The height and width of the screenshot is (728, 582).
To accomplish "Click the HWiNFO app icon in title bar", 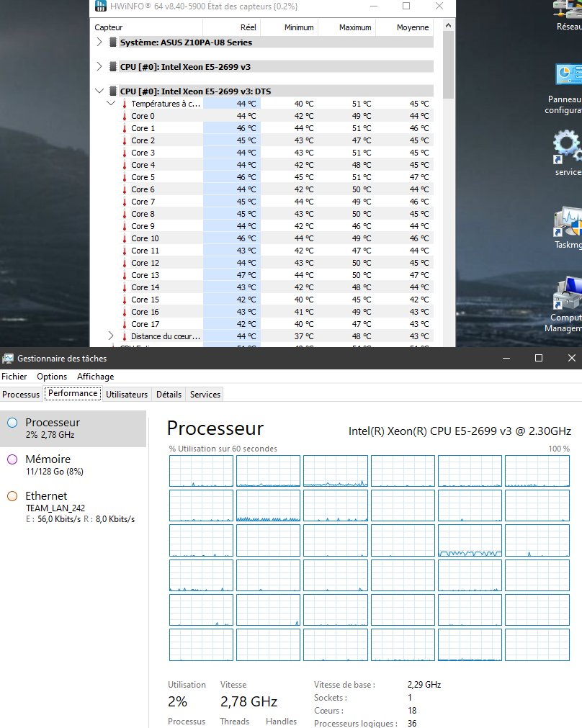I will 100,6.
